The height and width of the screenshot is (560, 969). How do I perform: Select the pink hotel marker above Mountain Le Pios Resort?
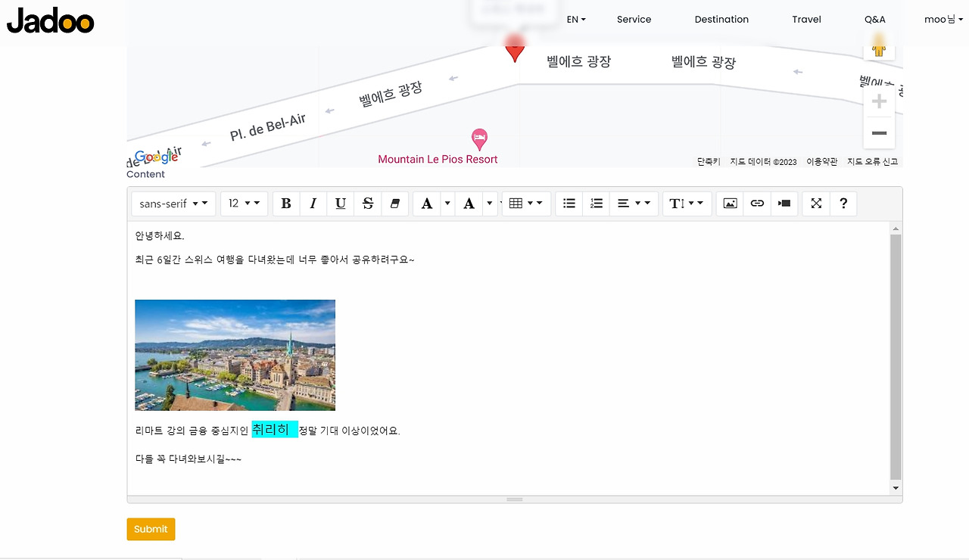tap(479, 140)
